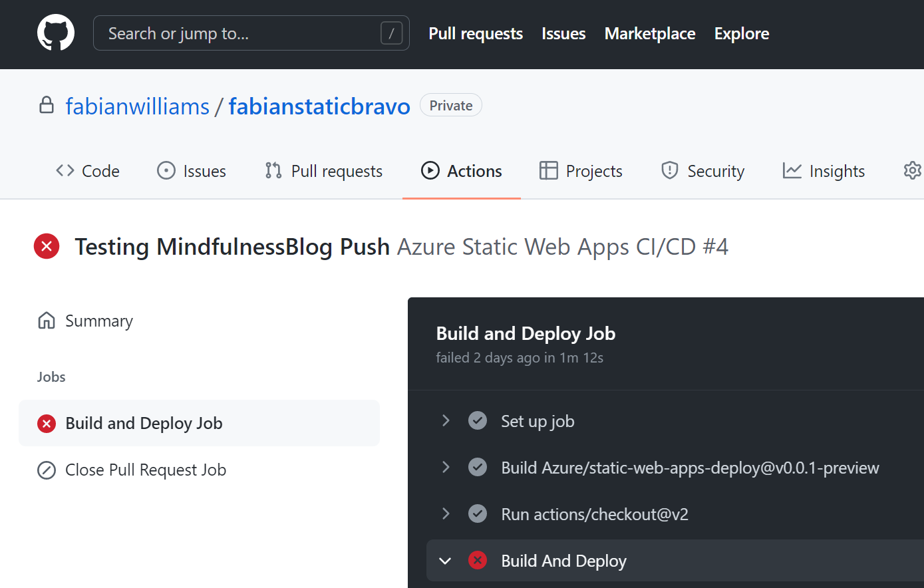Image resolution: width=924 pixels, height=588 pixels.
Task: Click the private repository lock icon
Action: (47, 105)
